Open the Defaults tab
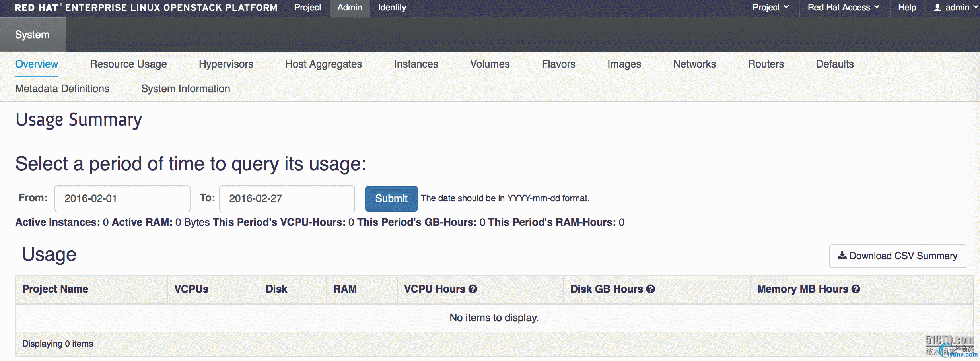Viewport: 980px width, 361px height. tap(835, 64)
